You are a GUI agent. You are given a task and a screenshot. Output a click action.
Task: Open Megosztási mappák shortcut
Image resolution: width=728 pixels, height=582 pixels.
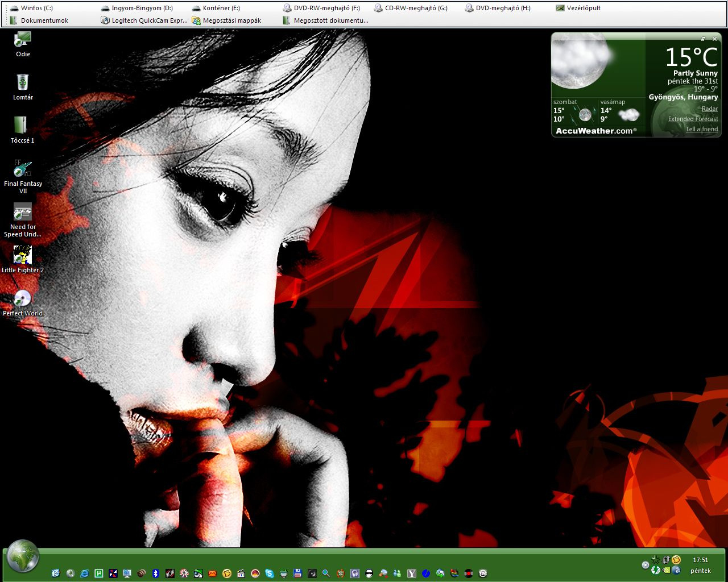coord(226,20)
